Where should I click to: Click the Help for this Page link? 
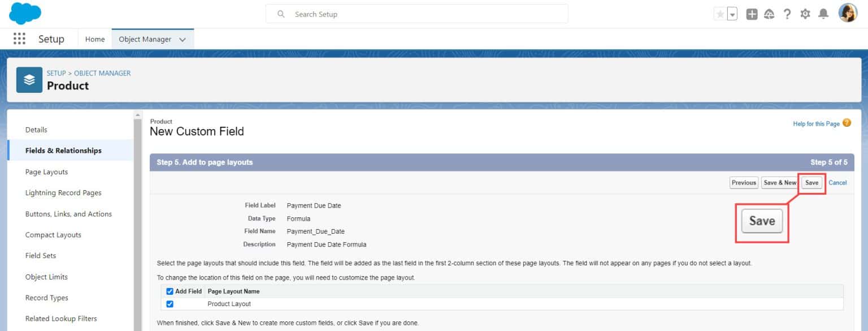(x=816, y=124)
